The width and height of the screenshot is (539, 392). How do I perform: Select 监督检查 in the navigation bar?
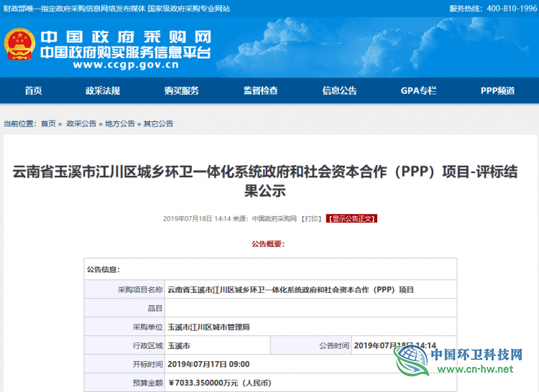(260, 90)
